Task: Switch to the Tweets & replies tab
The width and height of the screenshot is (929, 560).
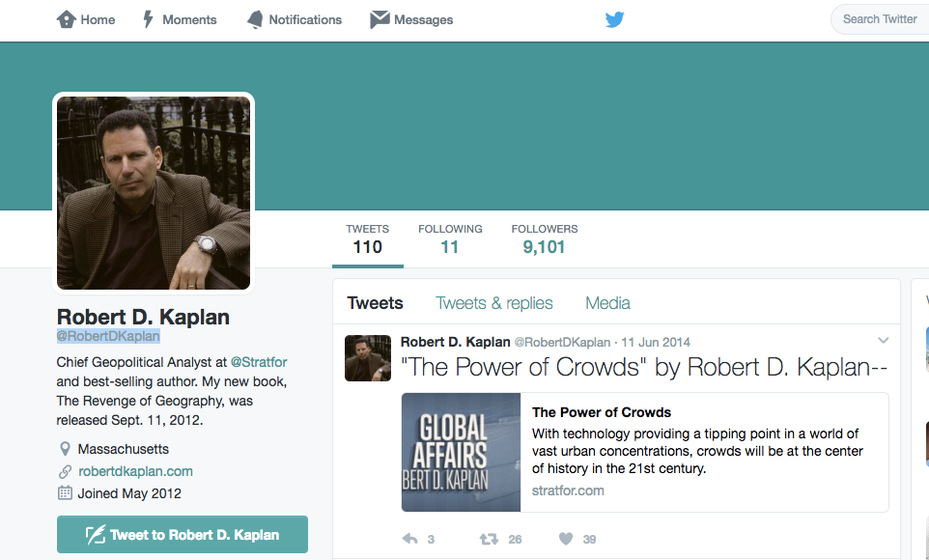Action: click(x=494, y=303)
